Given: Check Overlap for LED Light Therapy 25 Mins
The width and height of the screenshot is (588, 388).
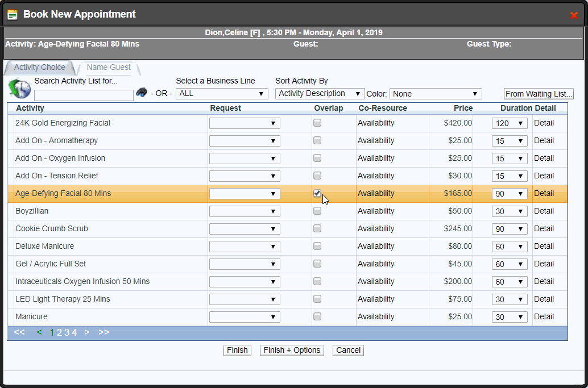Looking at the screenshot, I should tap(317, 299).
